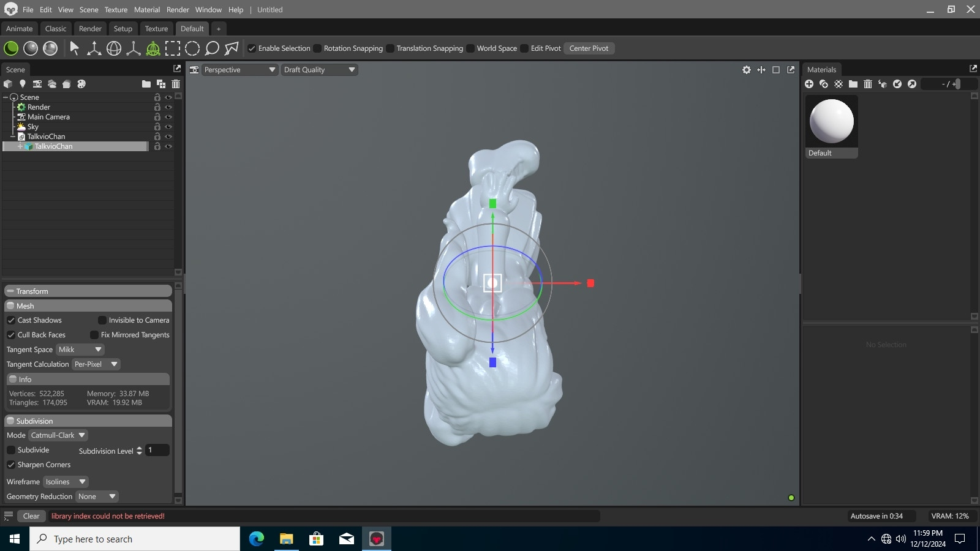Add a palette-icon object in Scene toolbar
The height and width of the screenshot is (551, 980).
[81, 84]
